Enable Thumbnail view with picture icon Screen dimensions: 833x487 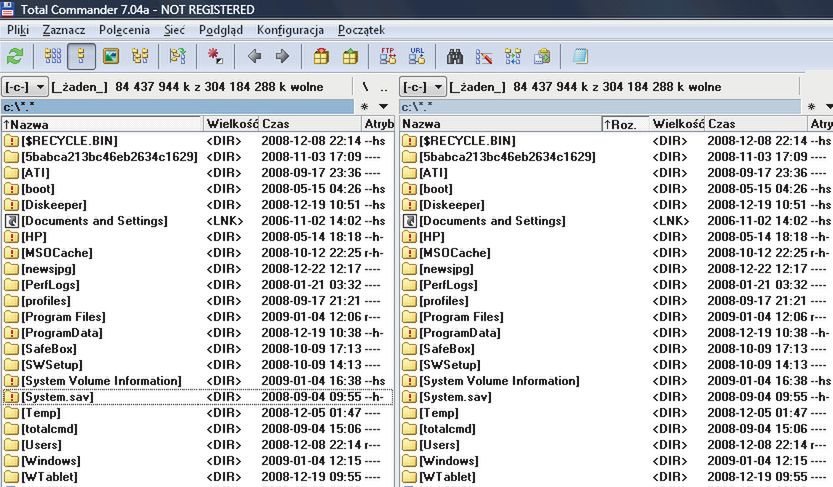110,56
